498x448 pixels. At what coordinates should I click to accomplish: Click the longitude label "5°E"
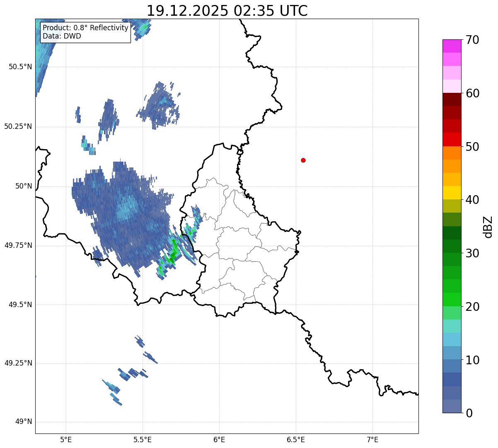pos(66,439)
